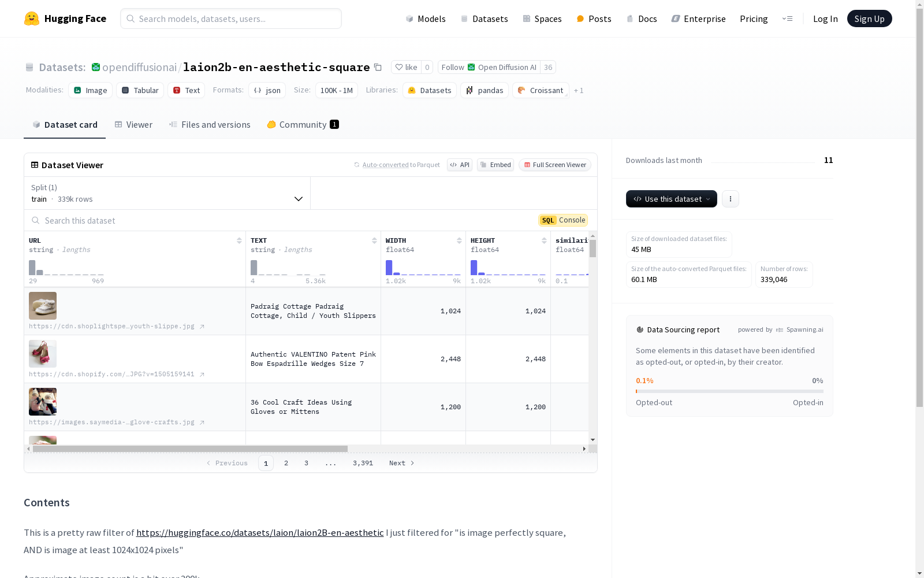The width and height of the screenshot is (924, 578).
Task: Sort the URL column
Action: (x=239, y=240)
